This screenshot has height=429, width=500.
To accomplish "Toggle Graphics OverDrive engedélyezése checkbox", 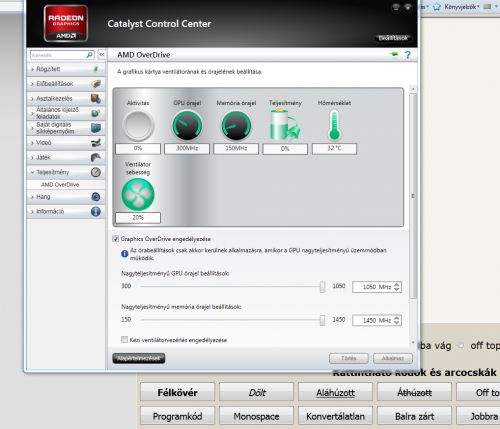I will pyautogui.click(x=116, y=239).
